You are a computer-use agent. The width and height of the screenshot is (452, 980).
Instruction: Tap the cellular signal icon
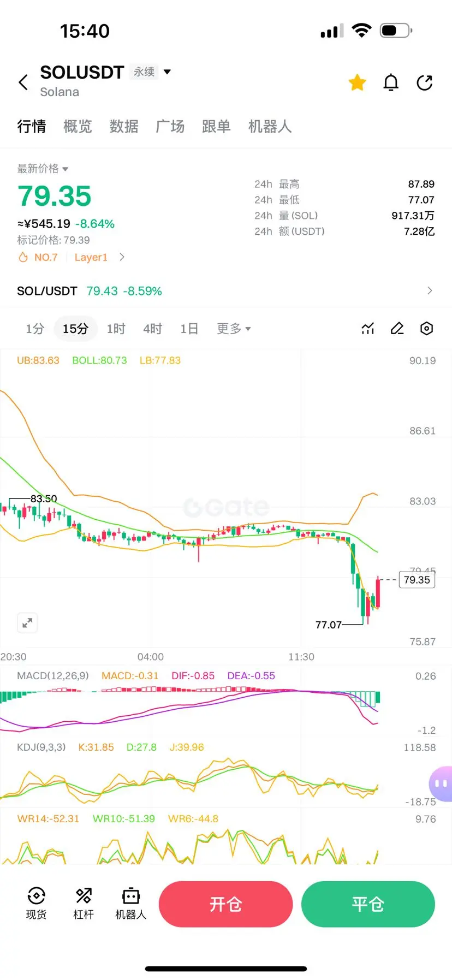(332, 31)
